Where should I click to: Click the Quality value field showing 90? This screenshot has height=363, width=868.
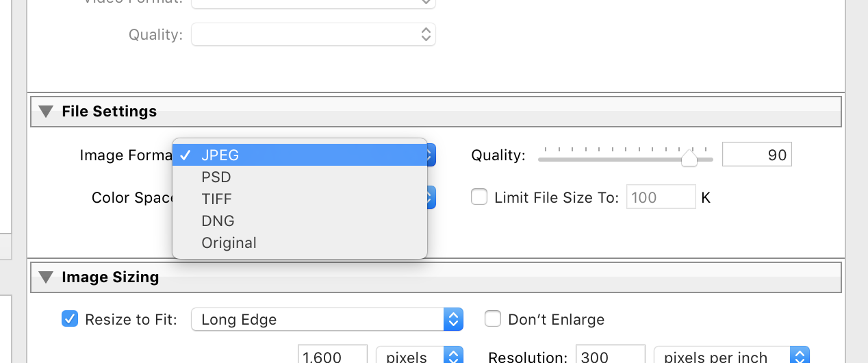click(x=757, y=155)
